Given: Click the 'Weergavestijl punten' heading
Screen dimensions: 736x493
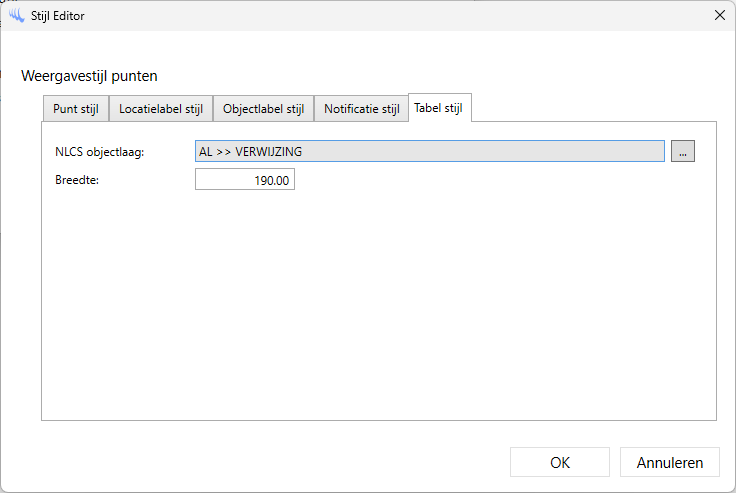Looking at the screenshot, I should coord(89,75).
